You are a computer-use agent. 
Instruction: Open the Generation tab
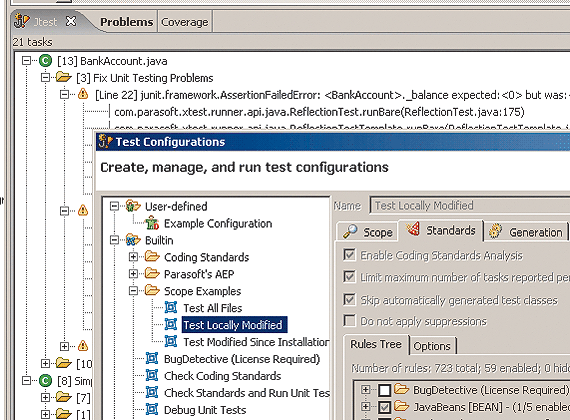[x=526, y=232]
